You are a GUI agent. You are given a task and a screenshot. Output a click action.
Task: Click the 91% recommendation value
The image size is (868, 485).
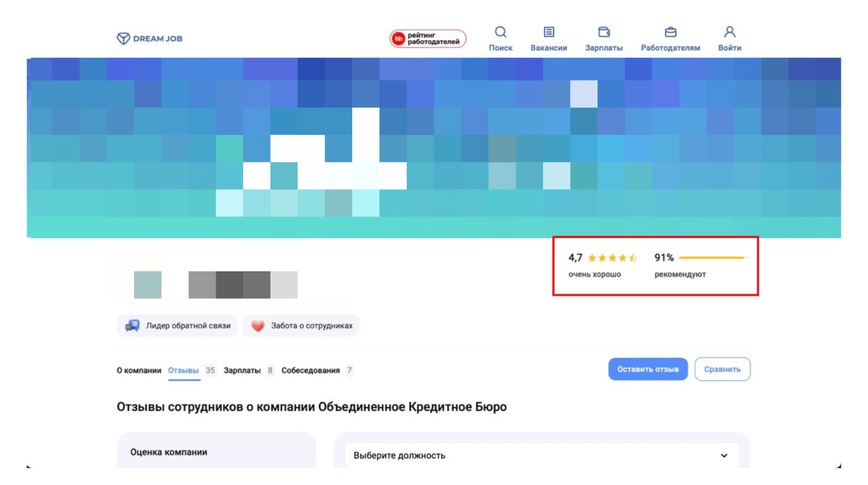coord(663,257)
